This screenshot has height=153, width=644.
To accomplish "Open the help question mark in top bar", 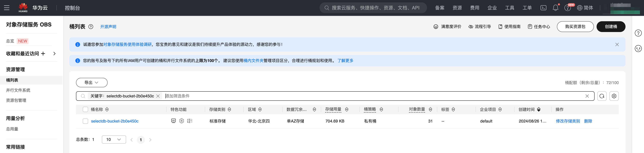I will coord(567,8).
